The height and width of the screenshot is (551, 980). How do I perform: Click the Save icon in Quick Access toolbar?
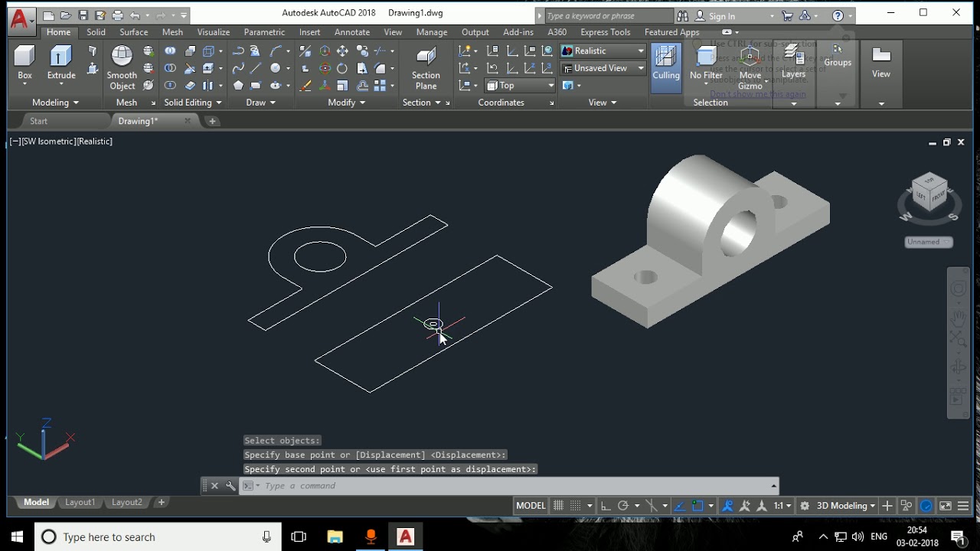coord(83,15)
